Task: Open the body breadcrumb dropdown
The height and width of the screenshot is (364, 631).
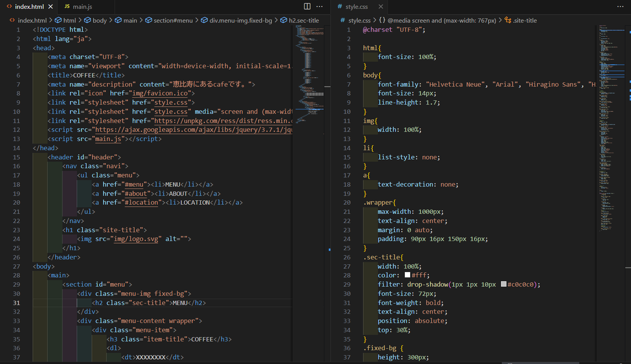Action: tap(95, 20)
